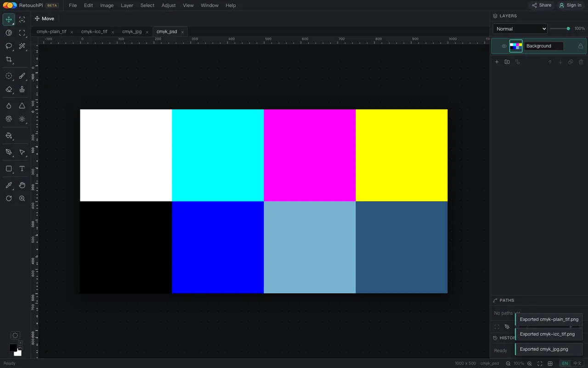Select the half-filled circle tool
The image size is (588, 368).
click(9, 33)
